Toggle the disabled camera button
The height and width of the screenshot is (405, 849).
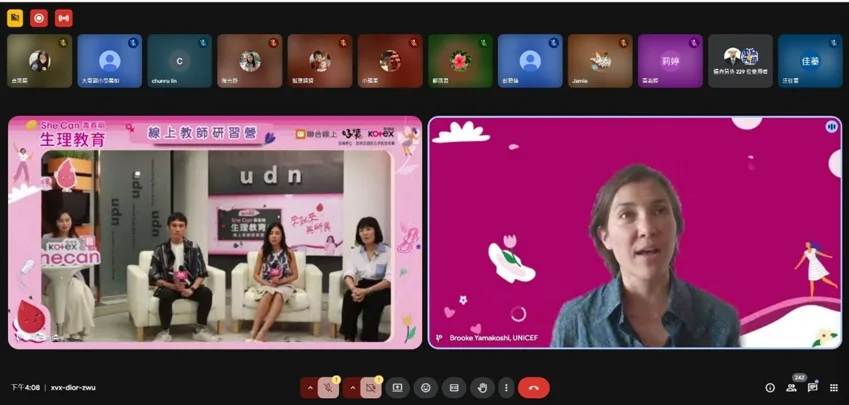click(371, 388)
